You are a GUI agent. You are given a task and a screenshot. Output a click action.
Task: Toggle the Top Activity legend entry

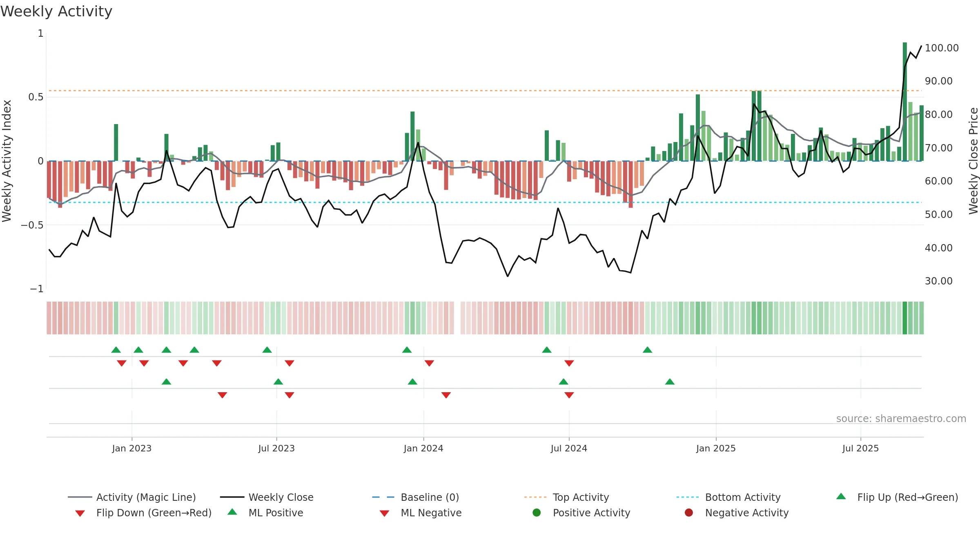[x=566, y=497]
